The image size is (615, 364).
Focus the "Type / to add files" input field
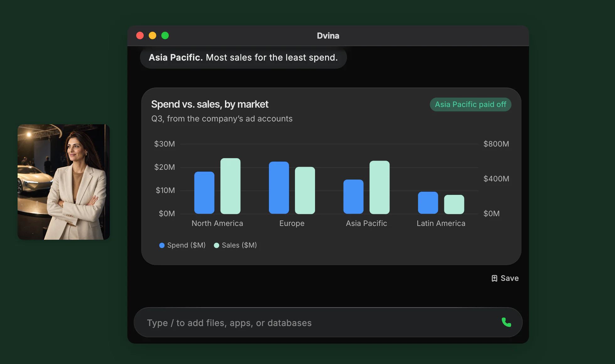coord(328,323)
